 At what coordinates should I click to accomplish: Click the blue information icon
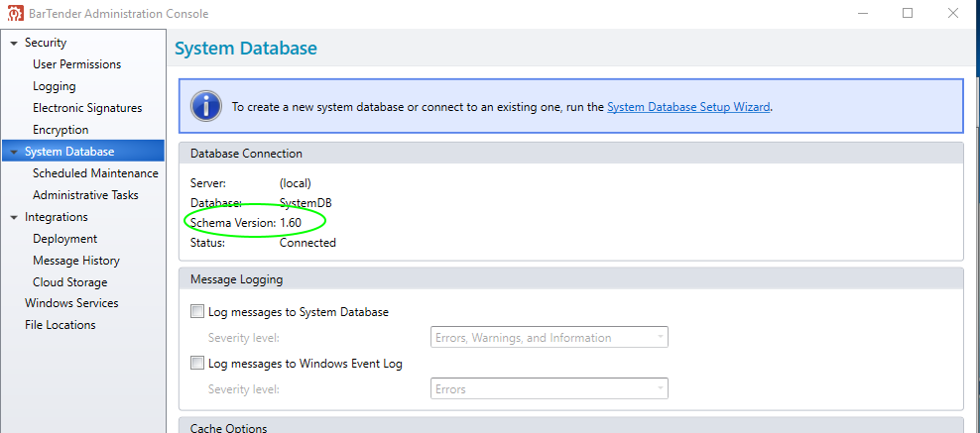(206, 106)
